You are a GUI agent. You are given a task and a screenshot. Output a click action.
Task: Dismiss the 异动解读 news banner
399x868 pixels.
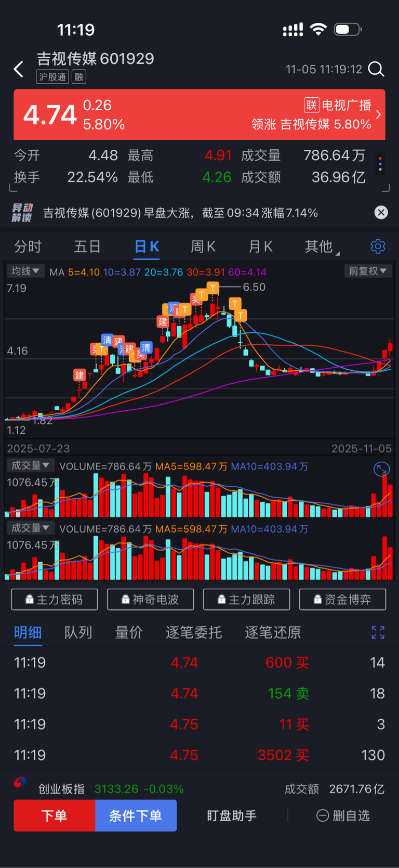click(381, 212)
